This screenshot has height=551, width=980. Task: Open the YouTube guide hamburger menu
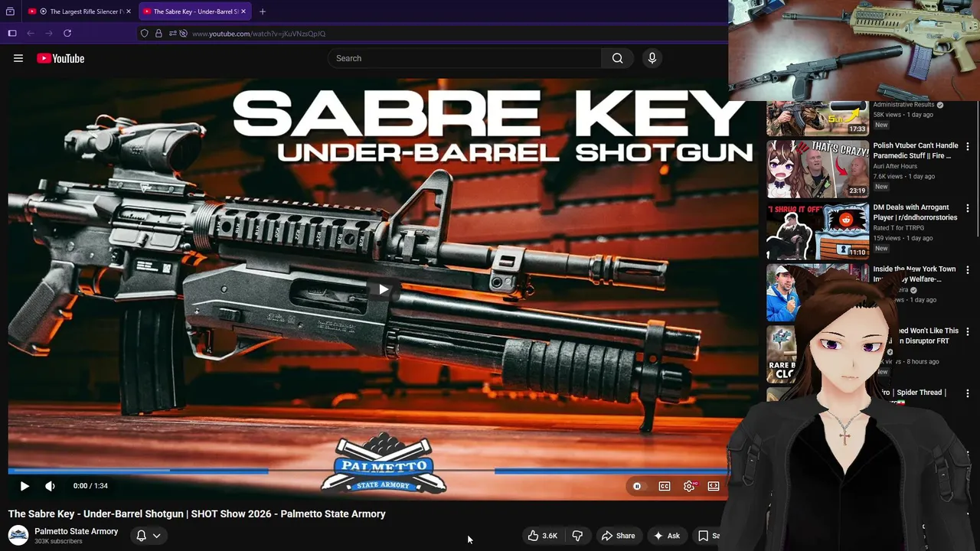coord(18,58)
